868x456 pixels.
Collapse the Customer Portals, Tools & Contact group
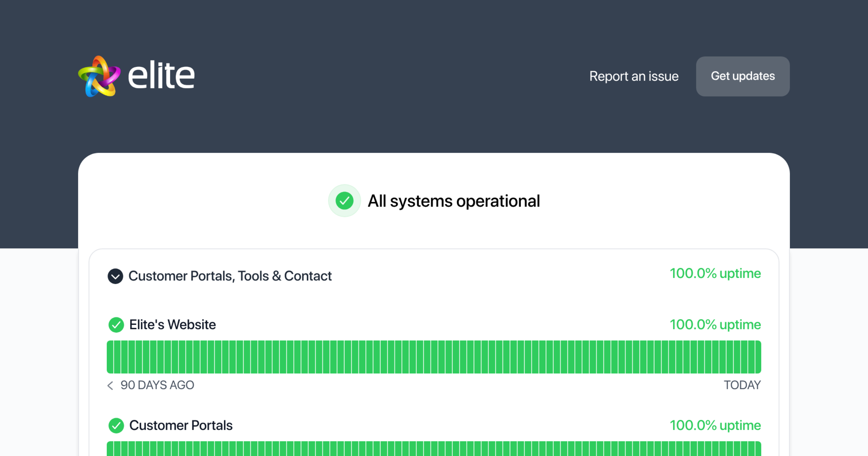115,276
